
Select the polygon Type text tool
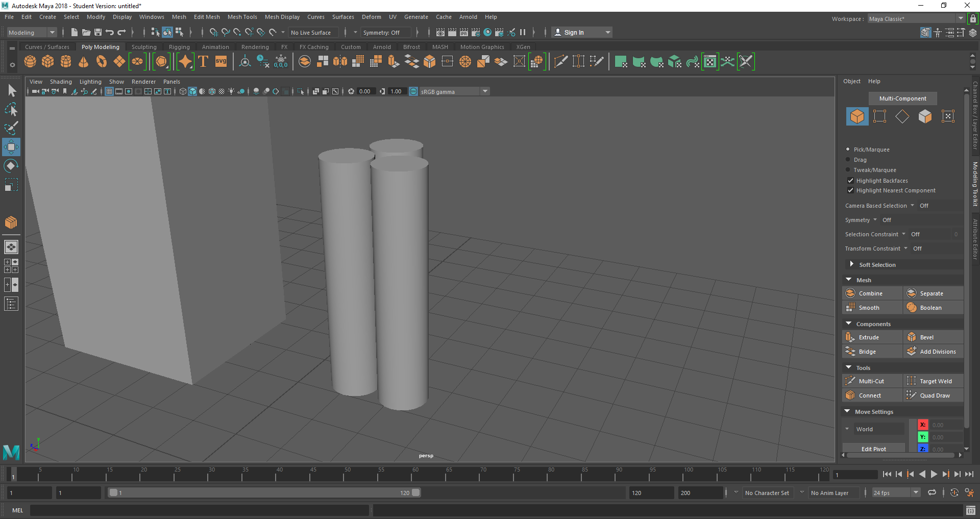point(203,62)
